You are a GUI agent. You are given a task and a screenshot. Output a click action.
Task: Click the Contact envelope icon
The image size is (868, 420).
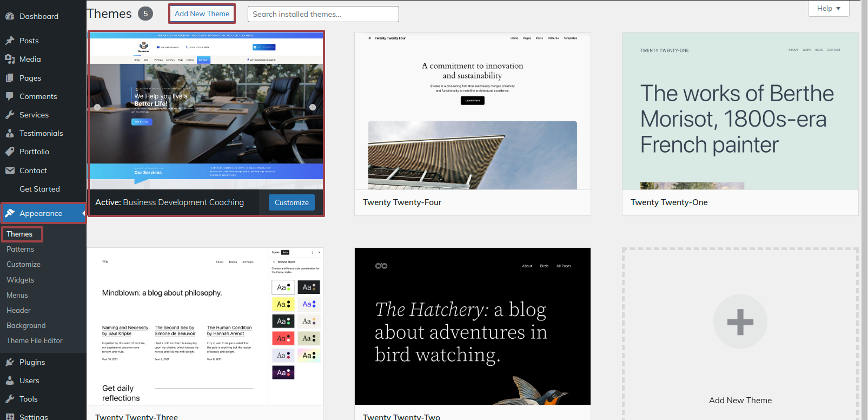point(10,170)
